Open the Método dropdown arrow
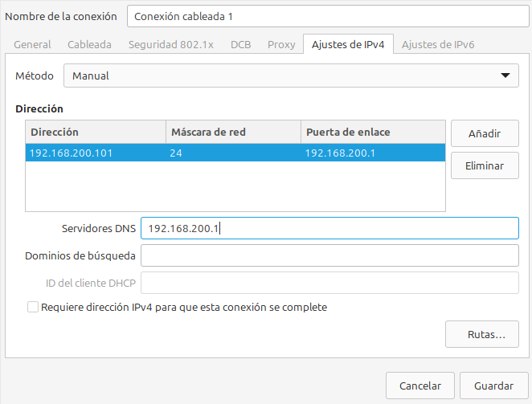Image resolution: width=532 pixels, height=404 pixels. (x=505, y=75)
